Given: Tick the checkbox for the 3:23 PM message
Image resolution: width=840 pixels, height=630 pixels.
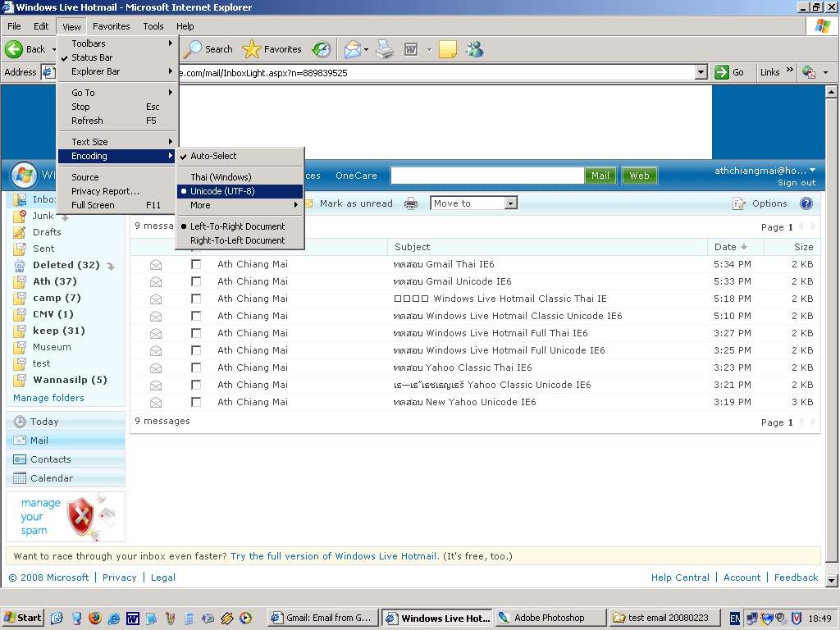Looking at the screenshot, I should click(196, 367).
